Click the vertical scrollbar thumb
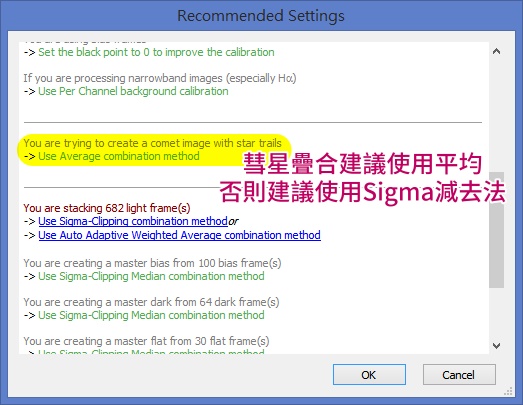Image resolution: width=523 pixels, height=405 pixels. 496,230
